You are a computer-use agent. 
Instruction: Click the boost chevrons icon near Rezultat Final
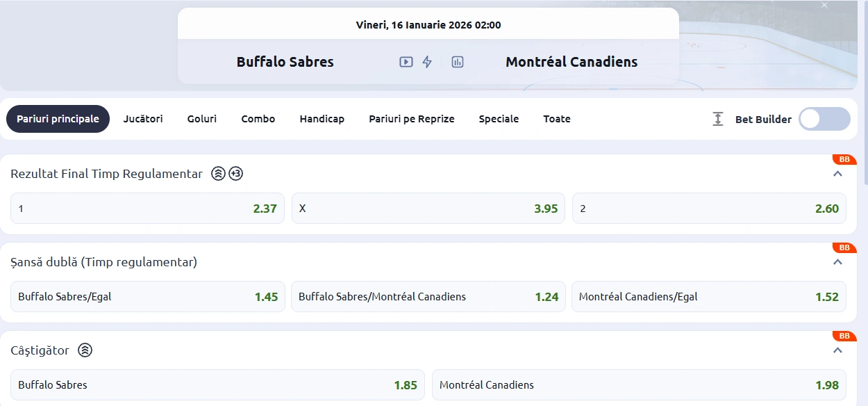(217, 173)
